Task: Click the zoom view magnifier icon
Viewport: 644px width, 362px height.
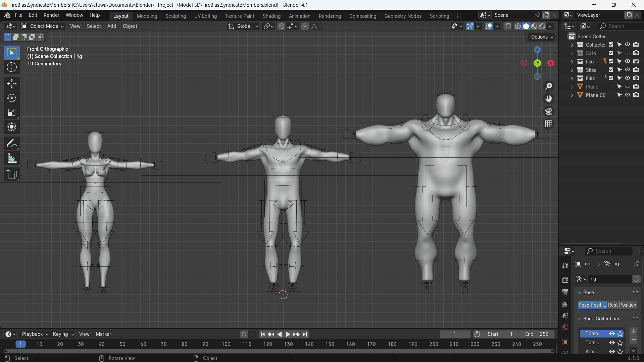Action: pos(549,86)
